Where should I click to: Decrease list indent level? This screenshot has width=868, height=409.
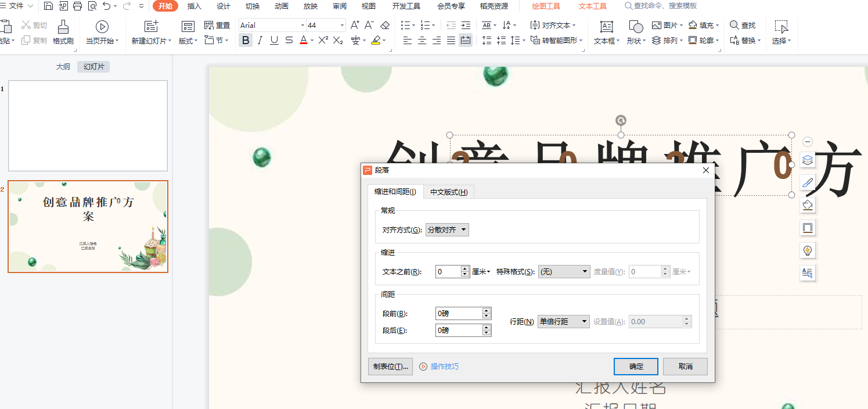(451, 25)
